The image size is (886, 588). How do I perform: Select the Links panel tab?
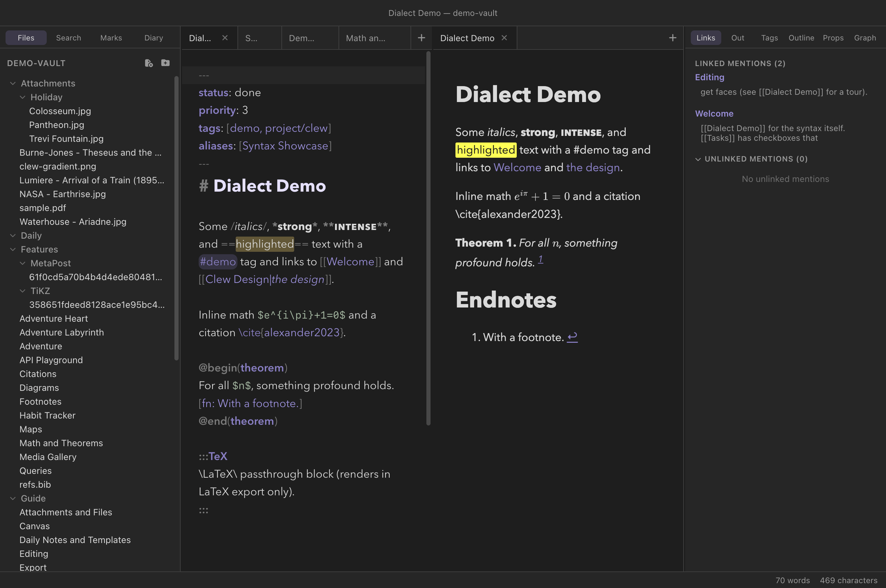pos(706,38)
